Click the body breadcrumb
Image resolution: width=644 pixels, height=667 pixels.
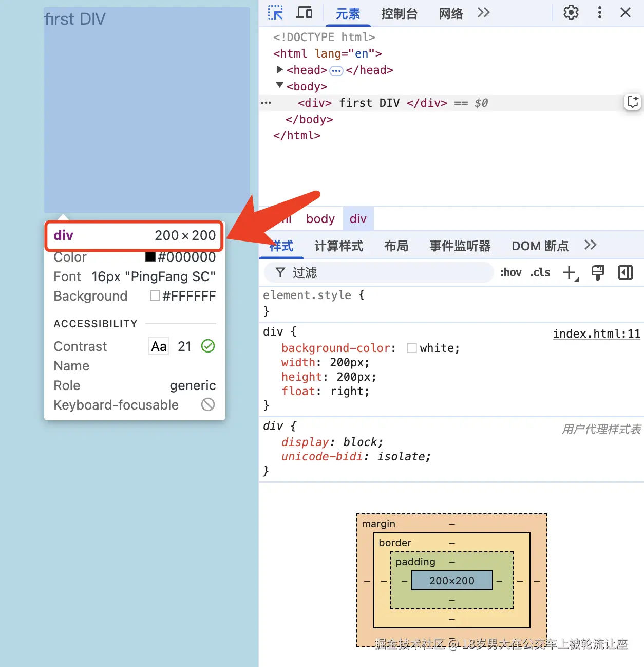coord(320,219)
